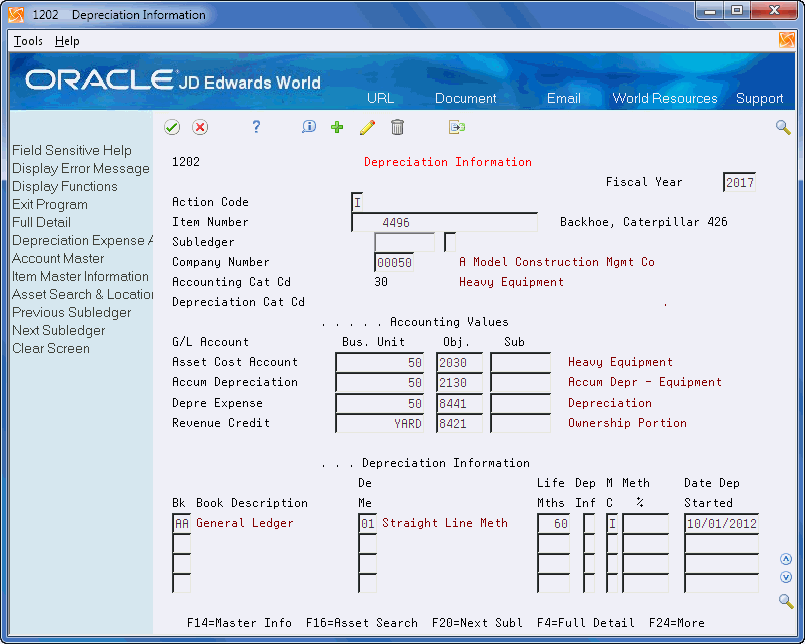
Task: Select Asset Search & Location in sidebar
Action: pos(82,294)
